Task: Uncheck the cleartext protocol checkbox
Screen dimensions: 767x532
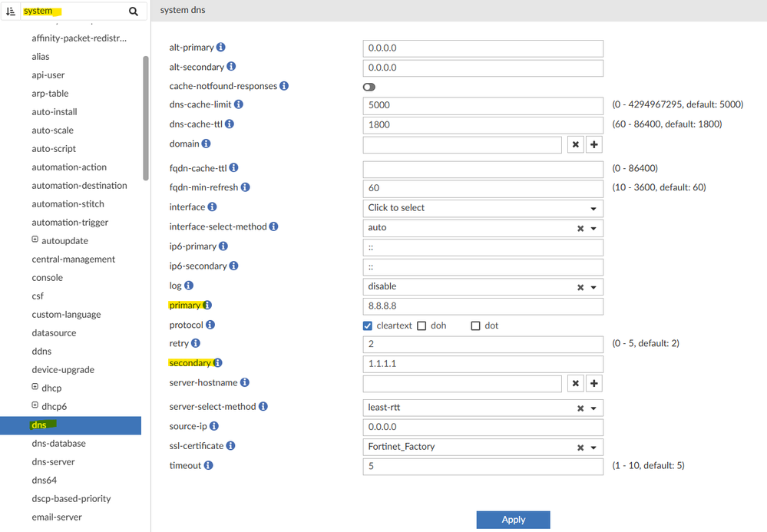Action: click(368, 325)
